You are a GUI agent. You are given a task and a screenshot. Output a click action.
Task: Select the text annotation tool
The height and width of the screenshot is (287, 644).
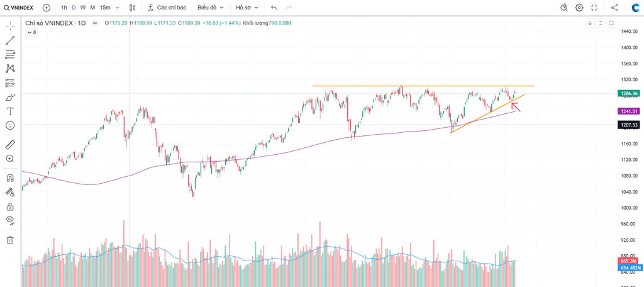(10, 111)
